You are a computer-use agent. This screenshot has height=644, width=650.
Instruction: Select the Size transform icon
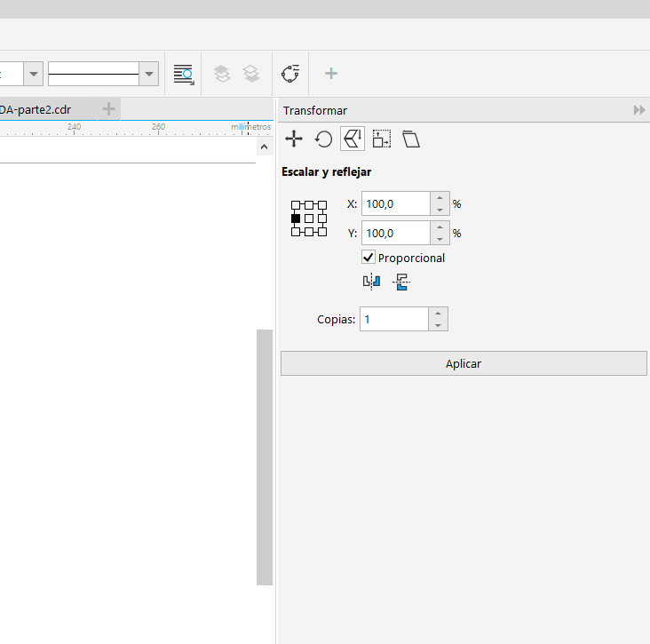tap(381, 139)
